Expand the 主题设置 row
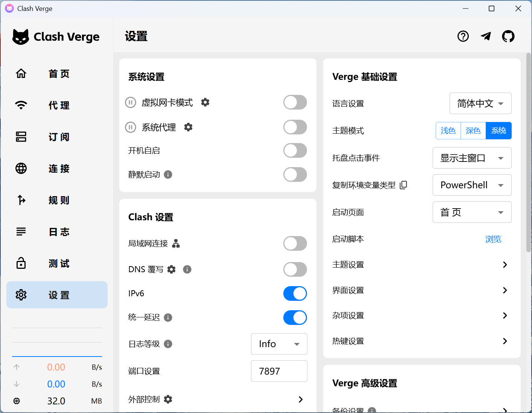The width and height of the screenshot is (532, 413). [422, 265]
